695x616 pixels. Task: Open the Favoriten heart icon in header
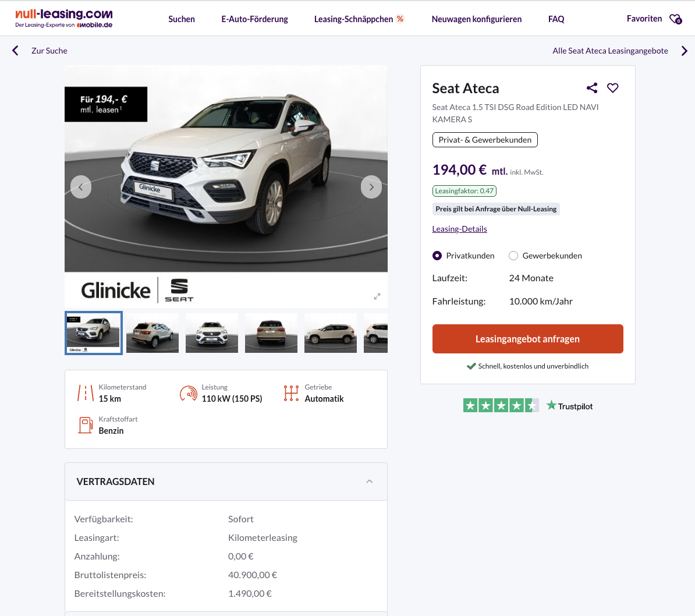click(x=675, y=19)
